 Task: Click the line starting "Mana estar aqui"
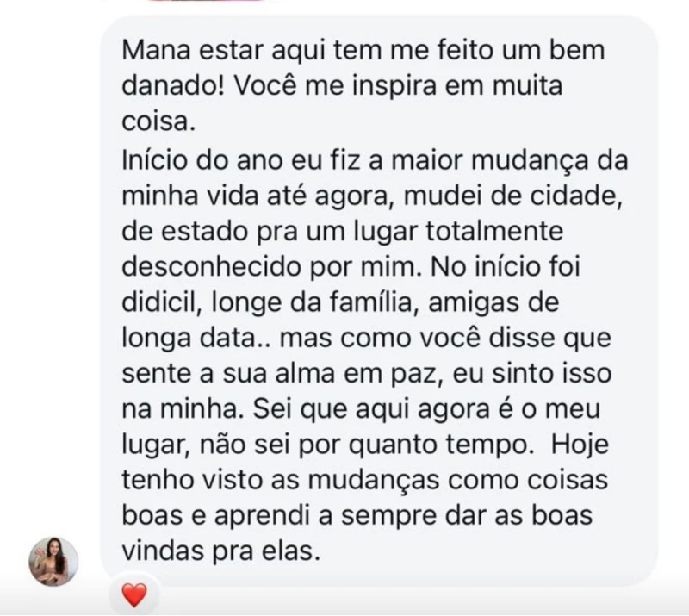[x=363, y=50]
